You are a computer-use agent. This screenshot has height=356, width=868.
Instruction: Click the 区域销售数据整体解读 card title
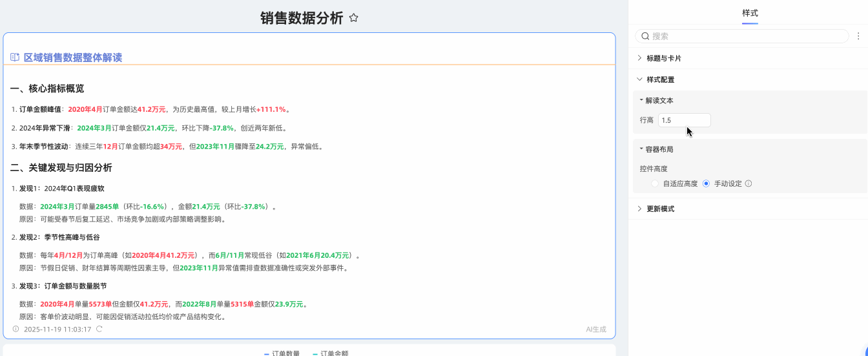(x=73, y=58)
